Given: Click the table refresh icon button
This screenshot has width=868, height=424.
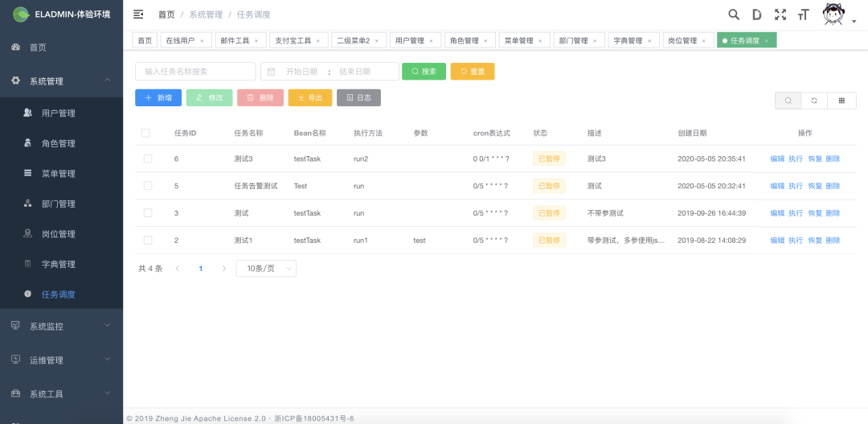Looking at the screenshot, I should 814,101.
